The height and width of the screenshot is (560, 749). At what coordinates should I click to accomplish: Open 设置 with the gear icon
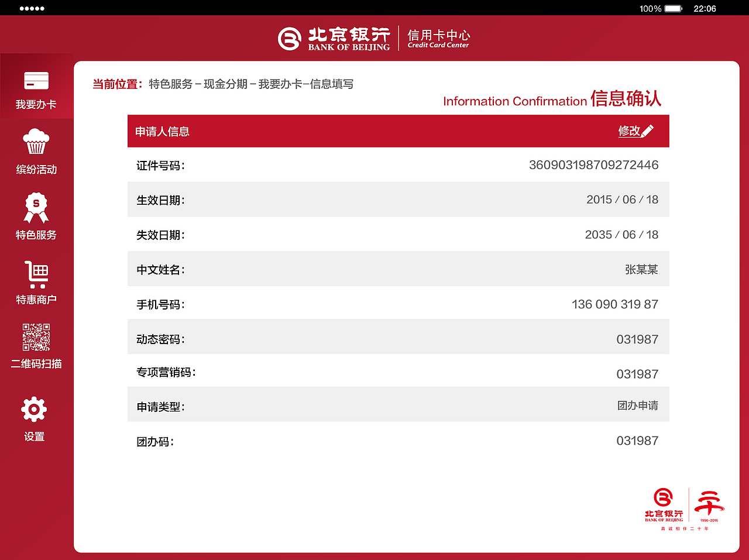point(34,410)
